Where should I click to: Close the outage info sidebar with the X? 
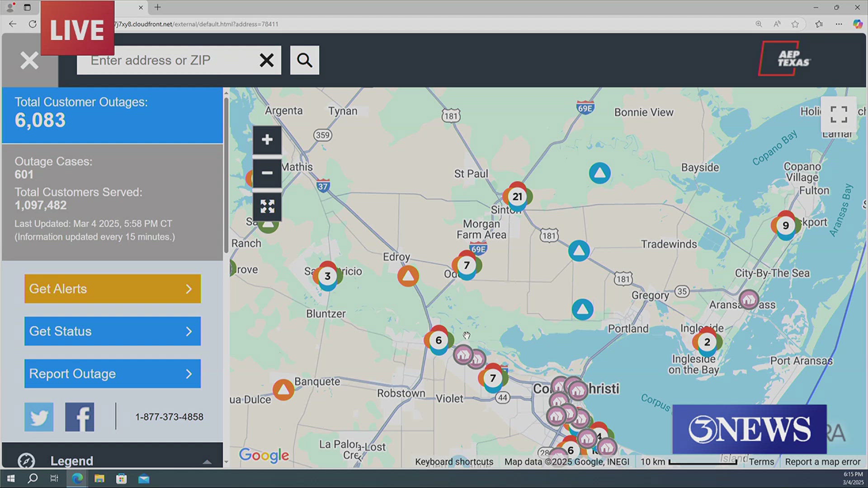coord(29,60)
